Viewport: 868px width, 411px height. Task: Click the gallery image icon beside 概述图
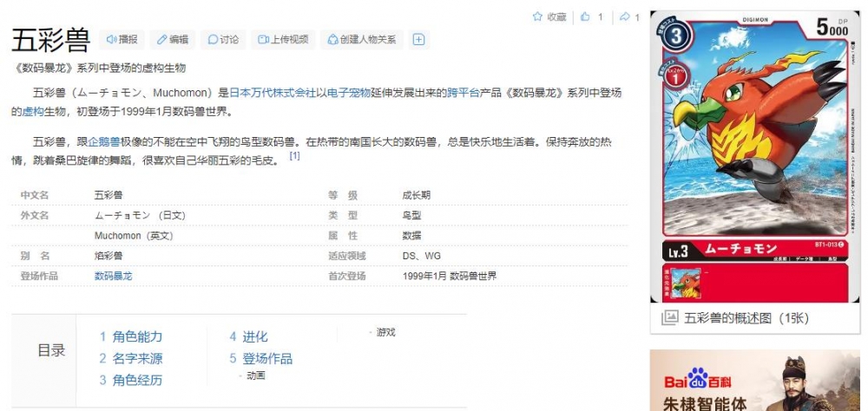pyautogui.click(x=670, y=317)
